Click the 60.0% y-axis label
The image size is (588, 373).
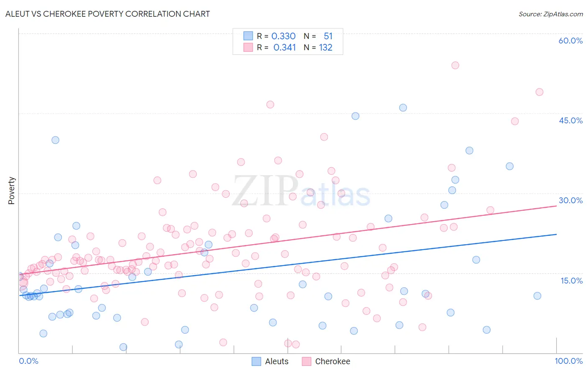pos(570,41)
